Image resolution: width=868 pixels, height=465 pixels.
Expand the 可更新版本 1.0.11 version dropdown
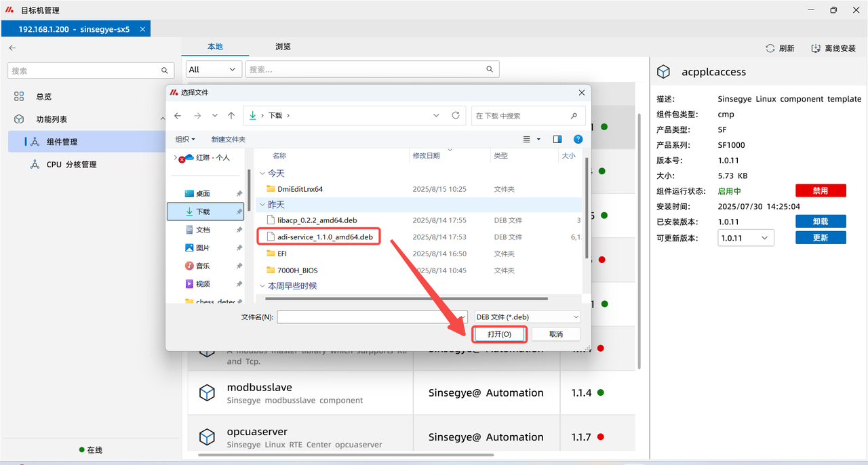(746, 238)
